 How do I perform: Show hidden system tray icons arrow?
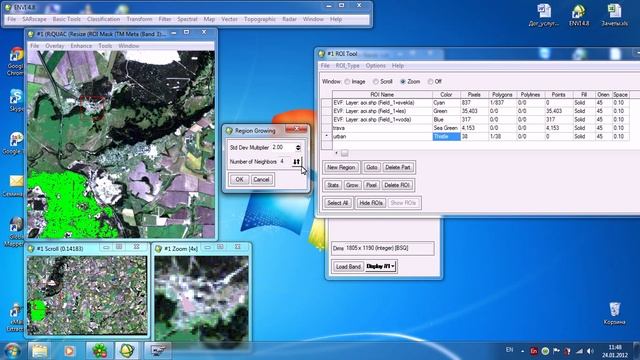[x=522, y=351]
